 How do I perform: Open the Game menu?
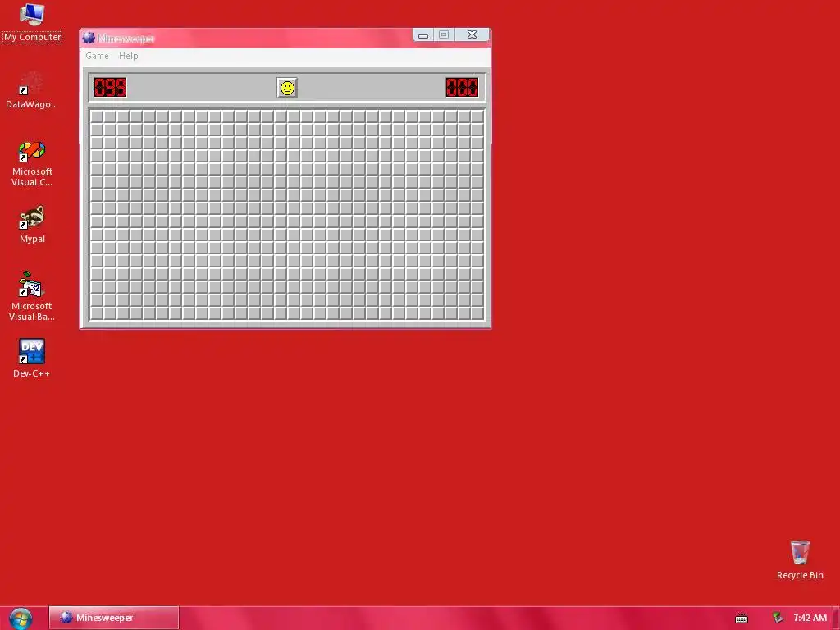[97, 56]
